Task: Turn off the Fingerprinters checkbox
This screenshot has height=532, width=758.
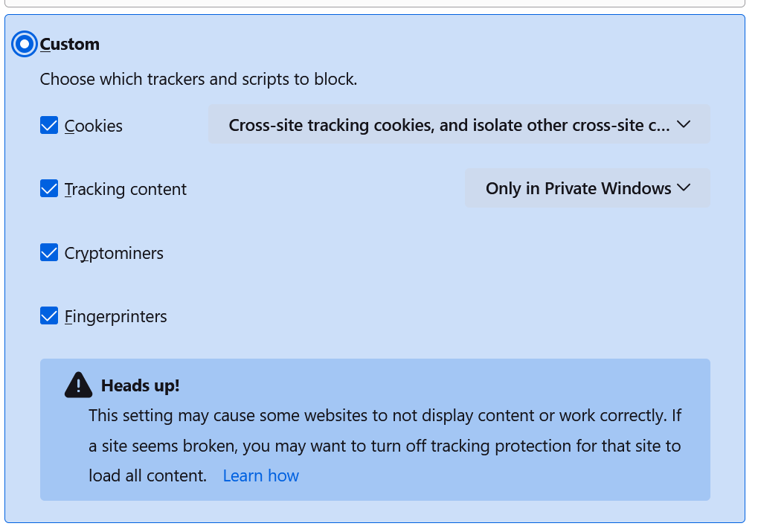Action: click(x=49, y=316)
